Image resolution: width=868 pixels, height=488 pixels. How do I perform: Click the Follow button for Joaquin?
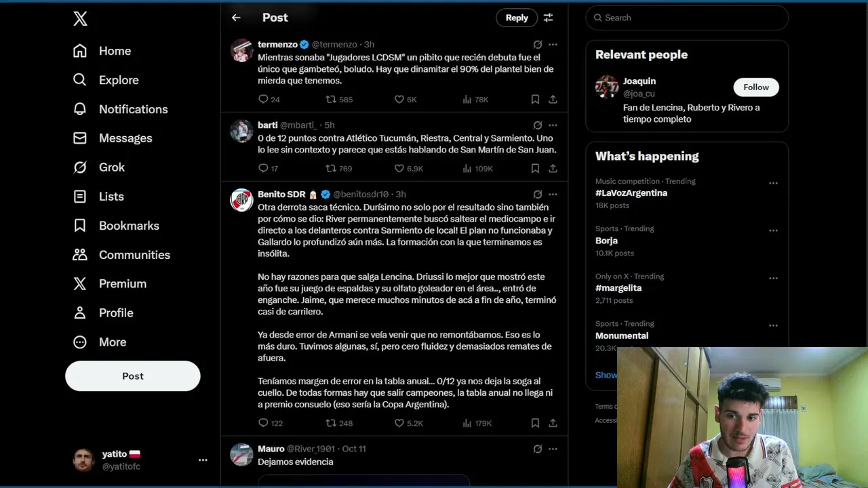[756, 87]
